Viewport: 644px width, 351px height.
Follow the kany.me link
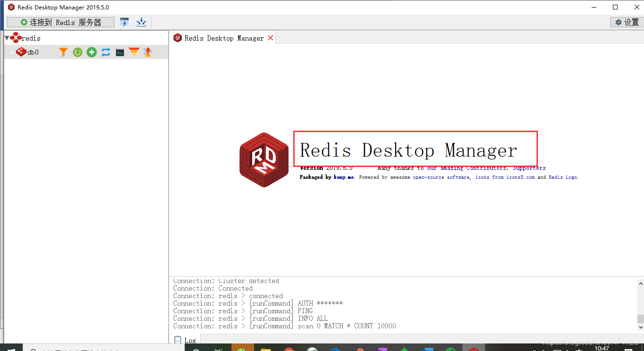344,177
